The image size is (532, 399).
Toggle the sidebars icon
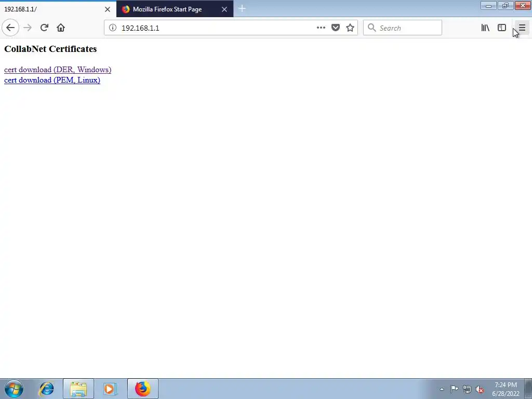pos(502,28)
